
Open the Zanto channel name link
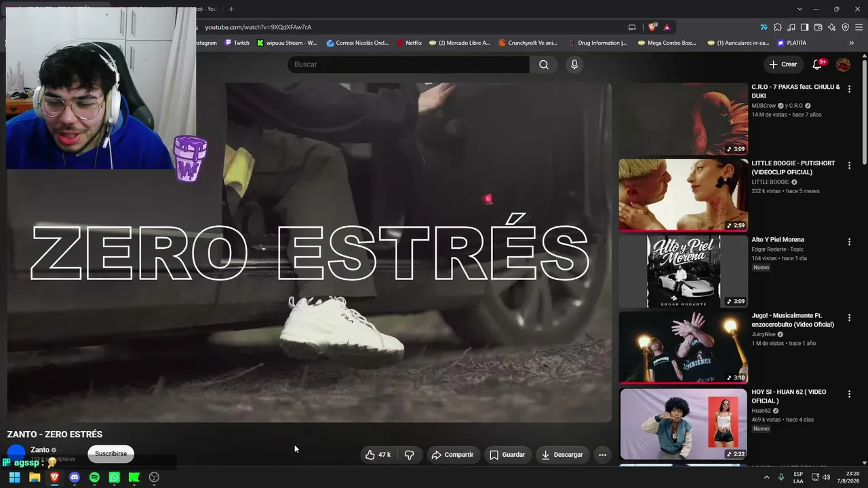pos(40,450)
